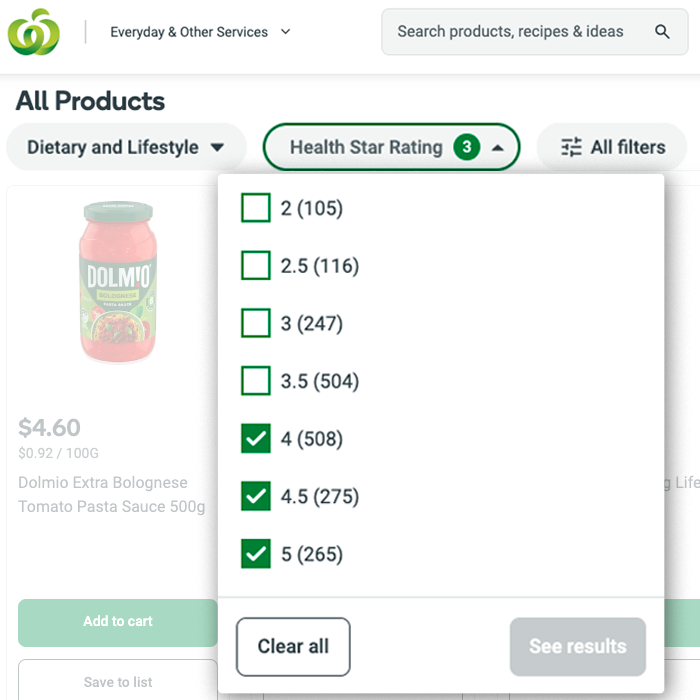Enable the 3 (247) rating checkbox
The width and height of the screenshot is (700, 700).
(255, 323)
